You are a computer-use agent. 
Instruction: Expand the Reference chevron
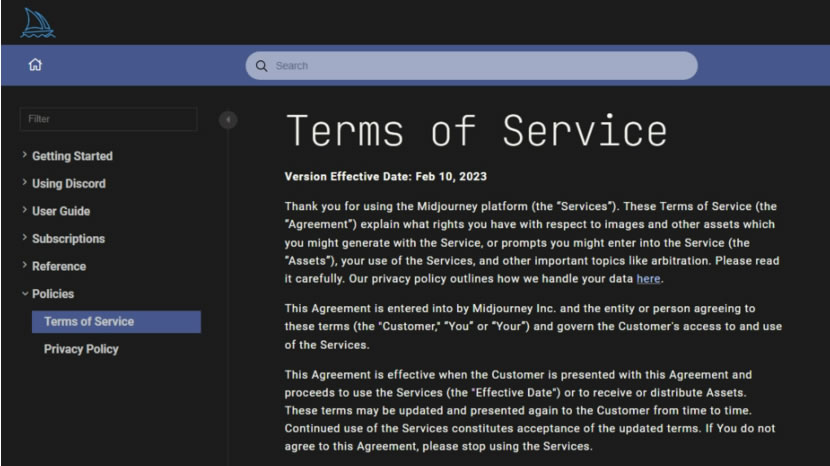pyautogui.click(x=24, y=265)
